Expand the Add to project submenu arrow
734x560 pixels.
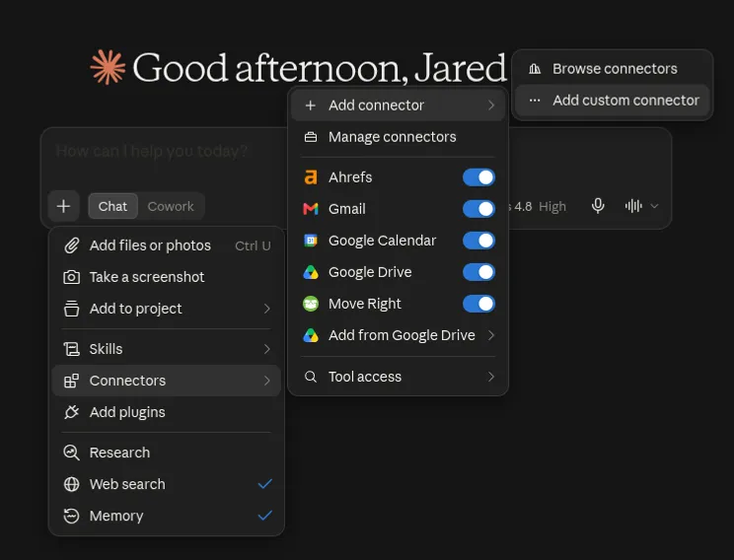(266, 309)
